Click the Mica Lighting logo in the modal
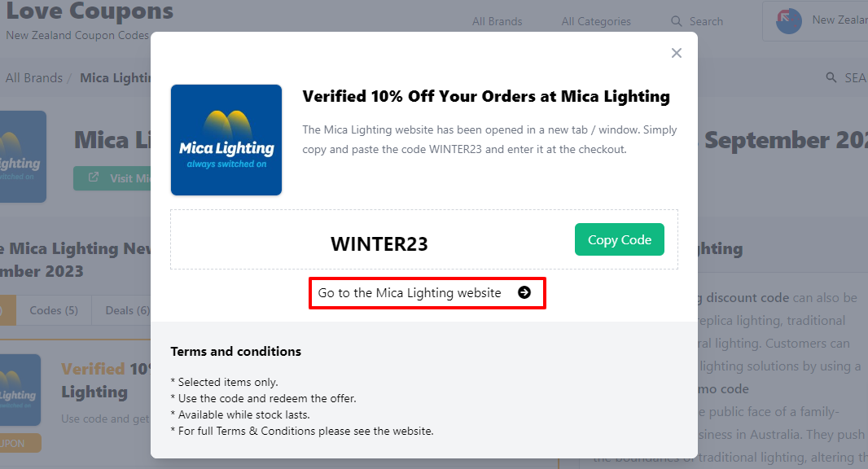 [226, 140]
